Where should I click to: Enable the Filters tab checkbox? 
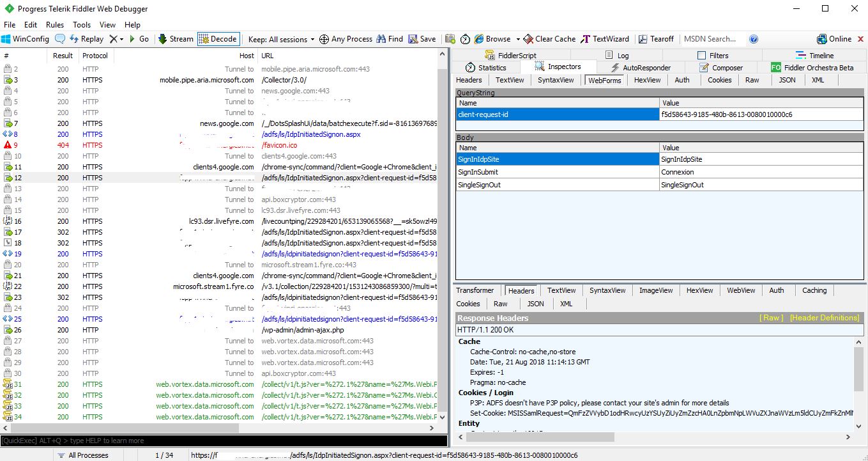[702, 56]
